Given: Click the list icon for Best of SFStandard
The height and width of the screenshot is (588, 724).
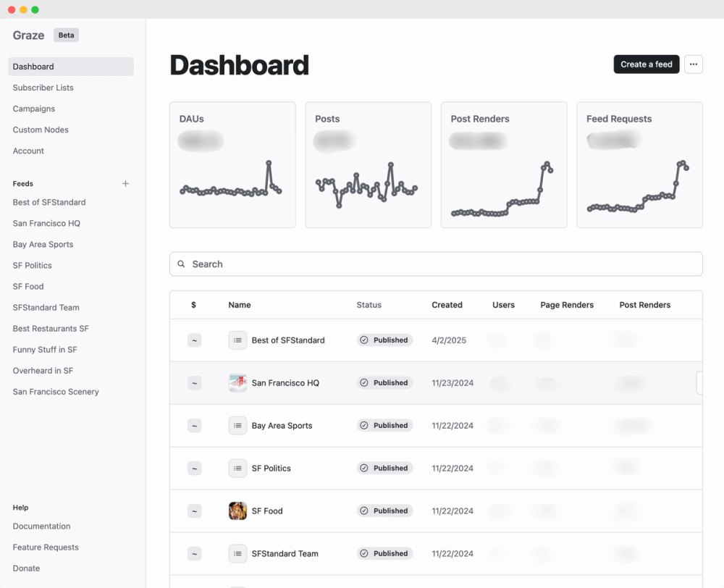Looking at the screenshot, I should click(x=237, y=340).
